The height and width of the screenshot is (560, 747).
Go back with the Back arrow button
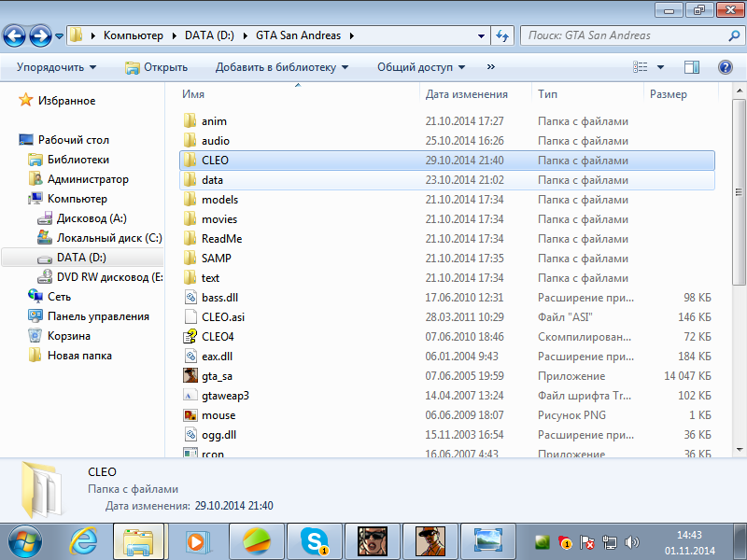(14, 35)
